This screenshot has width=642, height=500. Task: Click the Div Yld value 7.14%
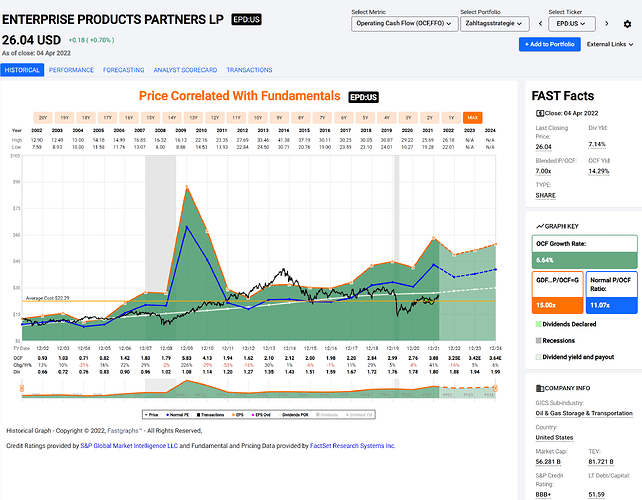point(597,145)
